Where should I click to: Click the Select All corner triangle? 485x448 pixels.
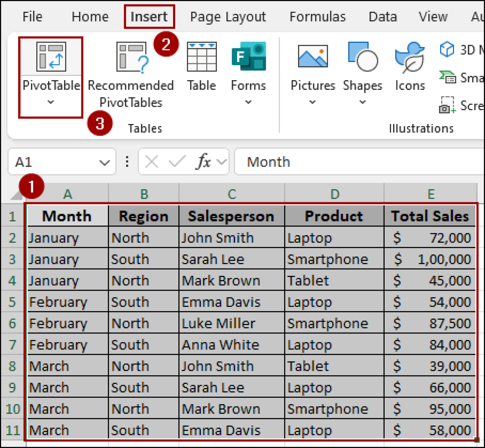coord(16,195)
